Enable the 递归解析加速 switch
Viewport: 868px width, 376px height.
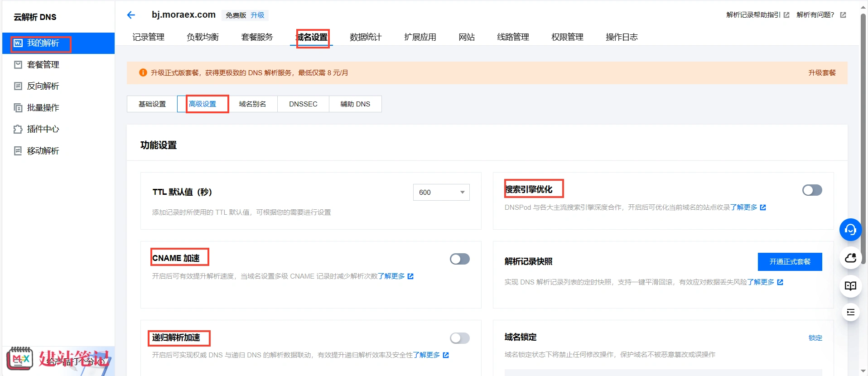pyautogui.click(x=460, y=338)
